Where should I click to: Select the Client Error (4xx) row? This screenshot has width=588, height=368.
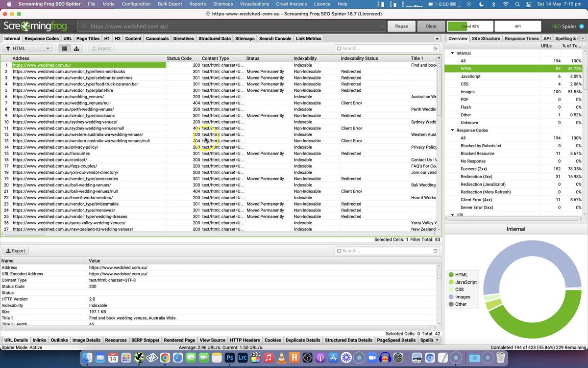(514, 200)
